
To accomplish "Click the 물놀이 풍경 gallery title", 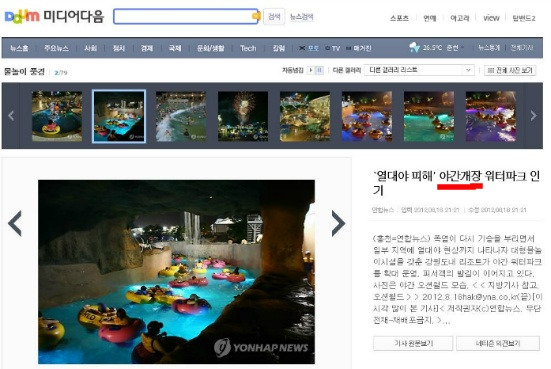I will tap(24, 72).
